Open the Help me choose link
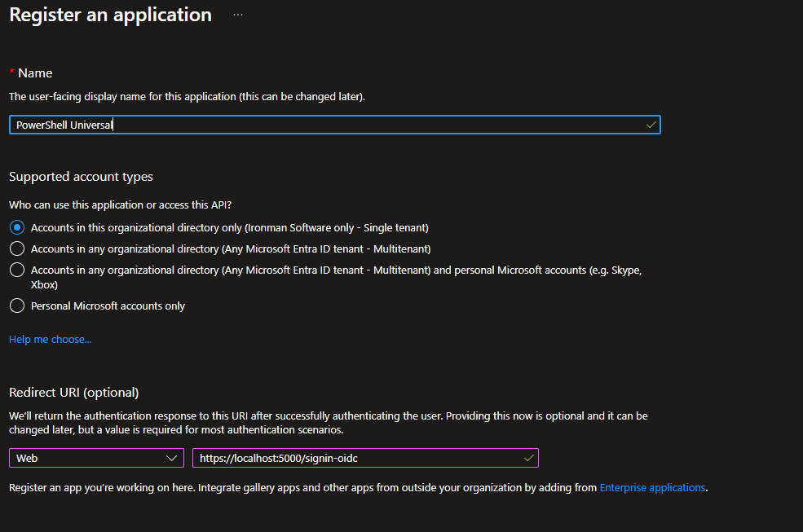The height and width of the screenshot is (532, 803). coord(51,340)
